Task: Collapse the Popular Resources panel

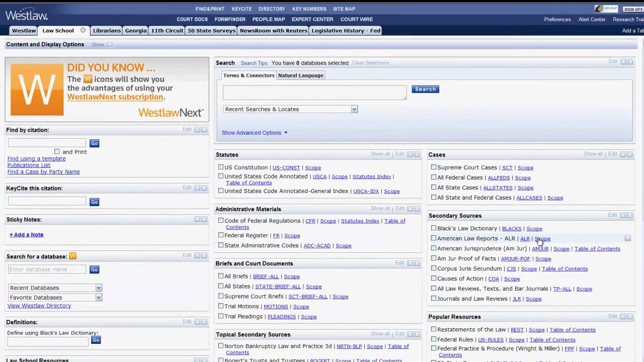Action: 623,316
